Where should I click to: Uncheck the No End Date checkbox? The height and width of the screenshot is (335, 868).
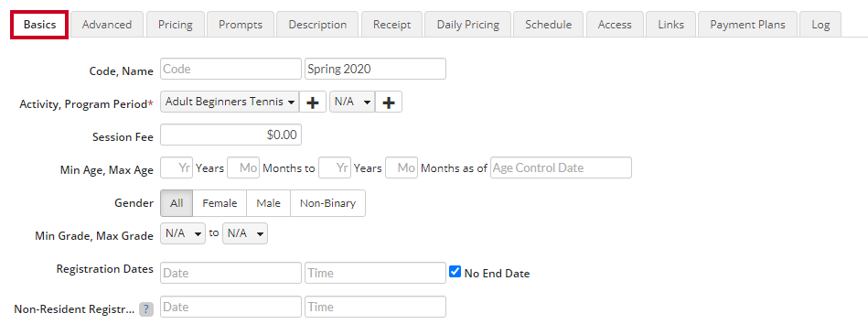pos(455,272)
